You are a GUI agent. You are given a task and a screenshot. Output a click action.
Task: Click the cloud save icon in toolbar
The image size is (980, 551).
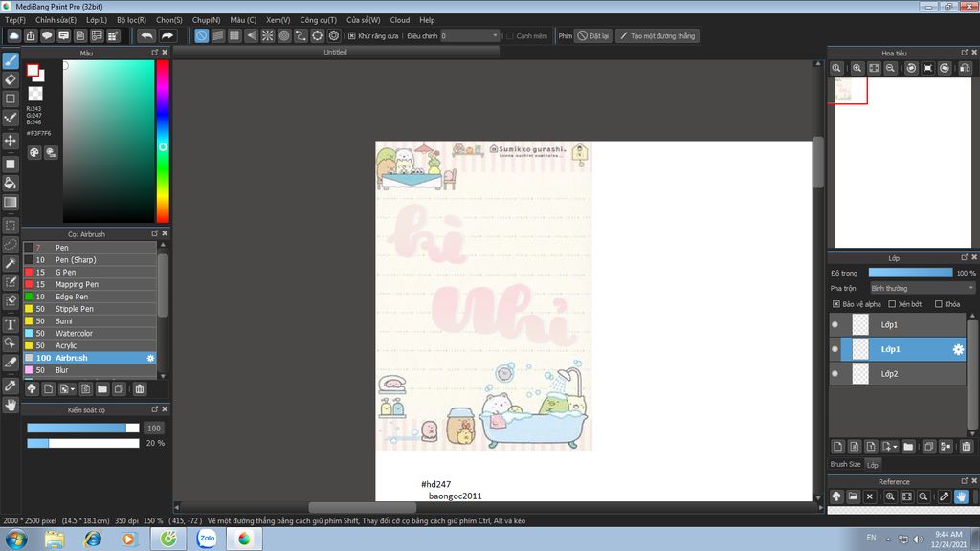(13, 35)
